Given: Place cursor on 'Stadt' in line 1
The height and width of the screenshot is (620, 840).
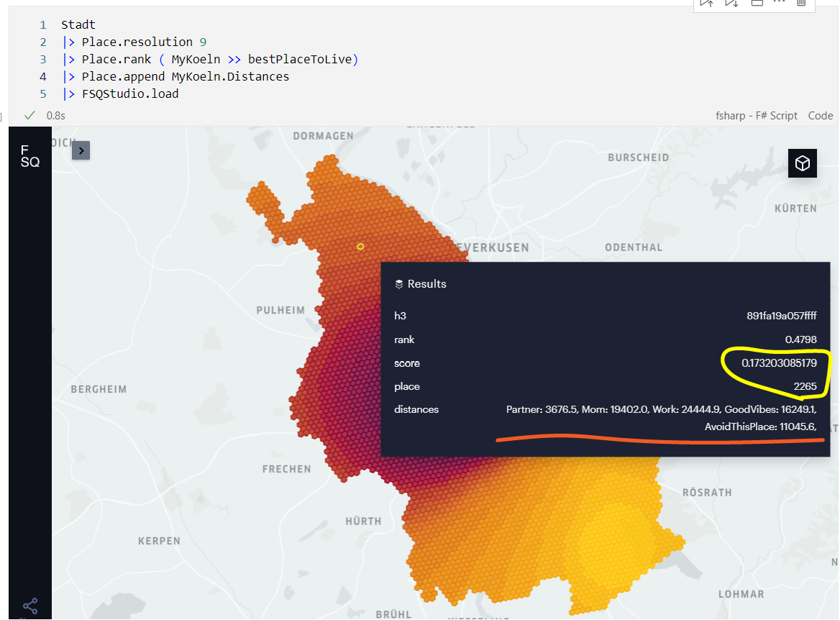Looking at the screenshot, I should click(78, 24).
